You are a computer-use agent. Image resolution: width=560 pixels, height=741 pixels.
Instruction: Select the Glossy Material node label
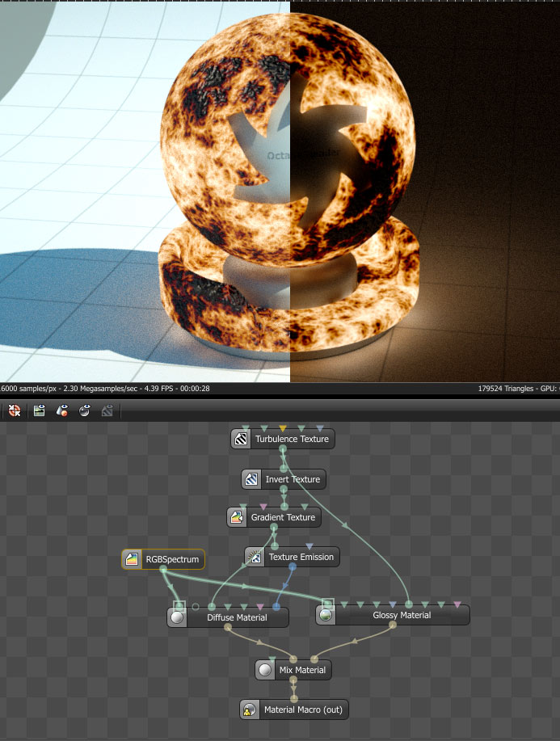click(402, 615)
